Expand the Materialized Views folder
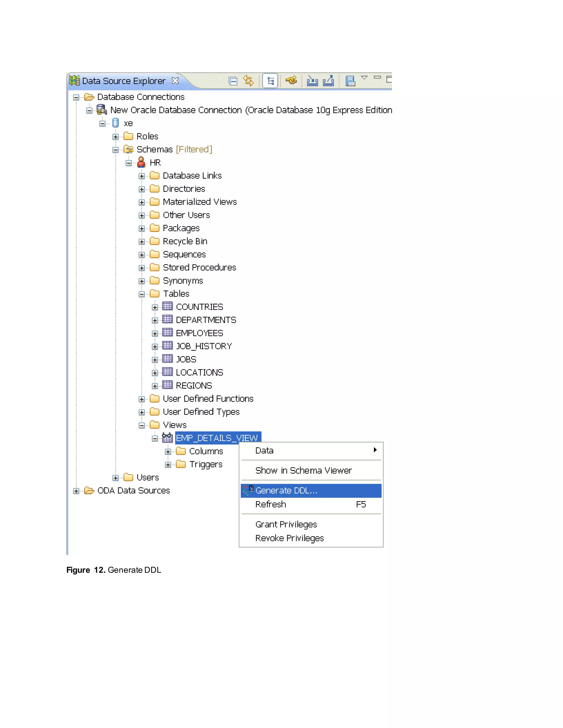This screenshot has width=563, height=728. 142,202
